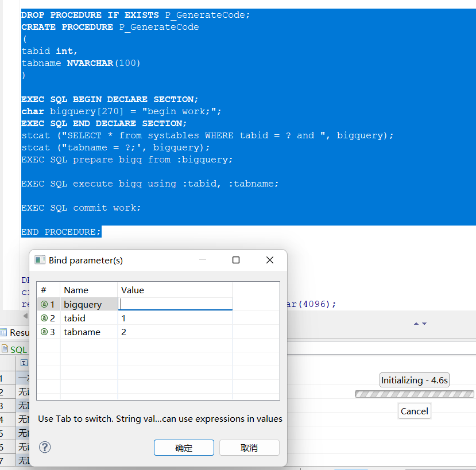Select the tabname value cell
The image size is (476, 470).
175,332
